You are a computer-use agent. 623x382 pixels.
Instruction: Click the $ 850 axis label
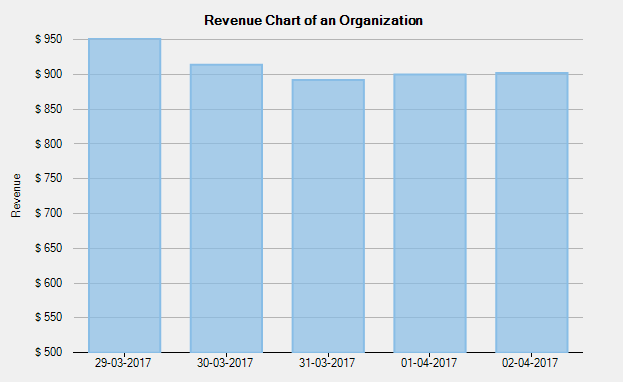[48, 109]
